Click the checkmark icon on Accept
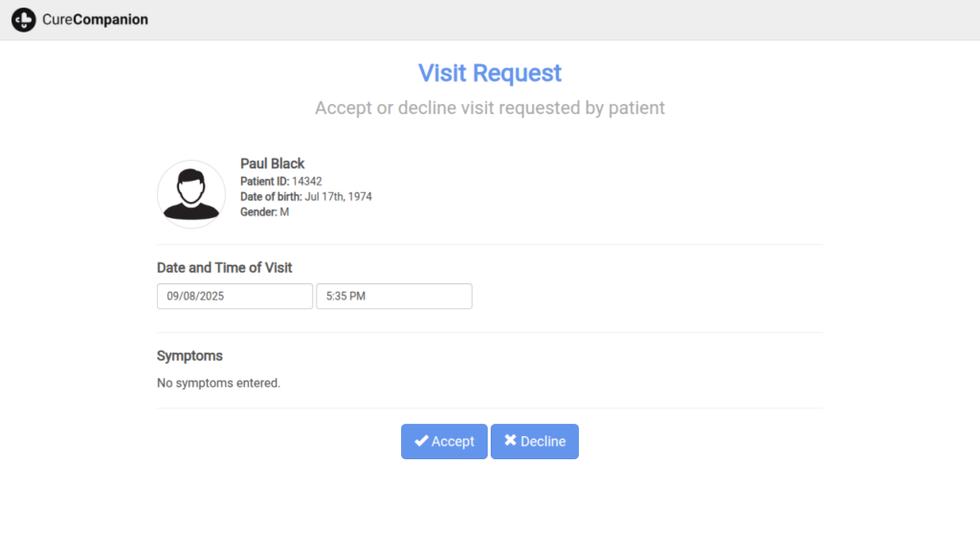 pyautogui.click(x=421, y=441)
